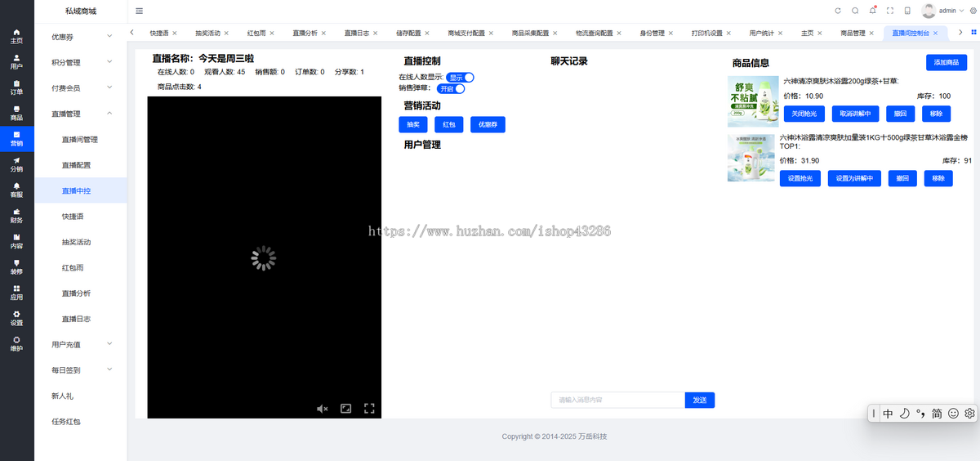Switch to 直播分析 tab
The height and width of the screenshot is (461, 980).
tap(305, 34)
